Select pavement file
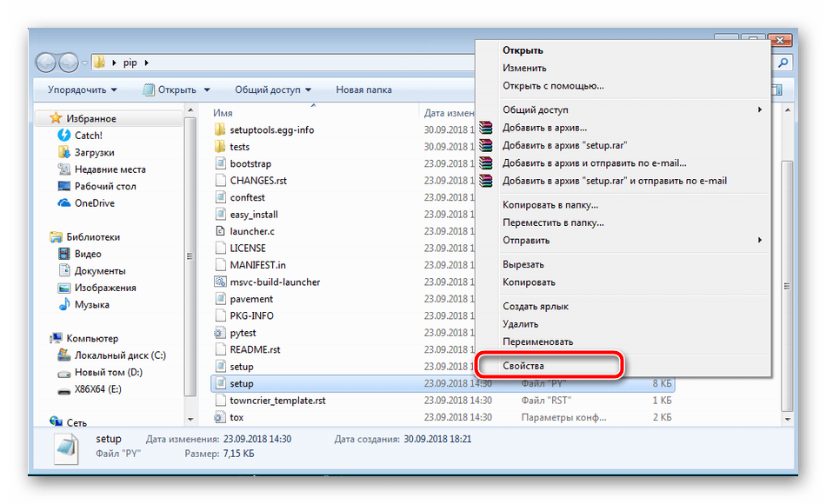 251,299
